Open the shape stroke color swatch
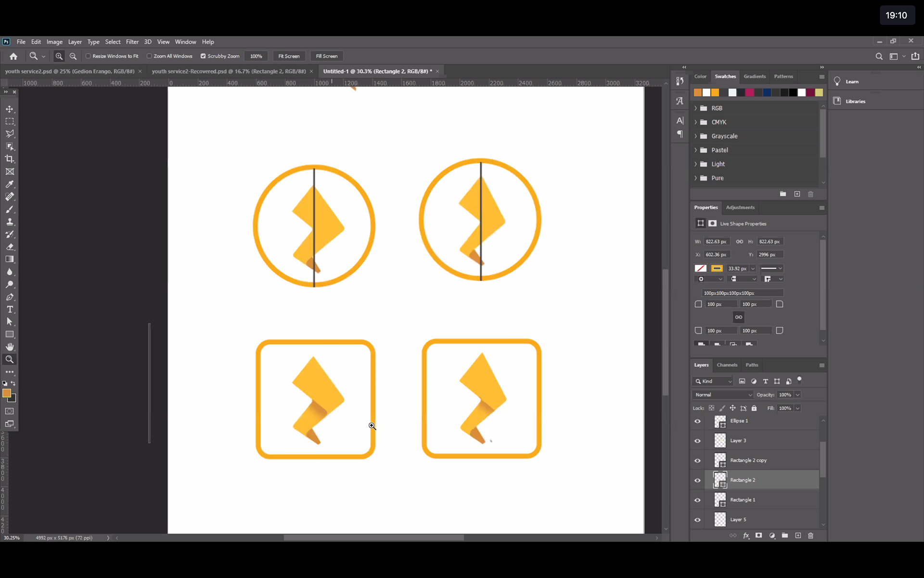This screenshot has width=924, height=578. click(x=717, y=268)
